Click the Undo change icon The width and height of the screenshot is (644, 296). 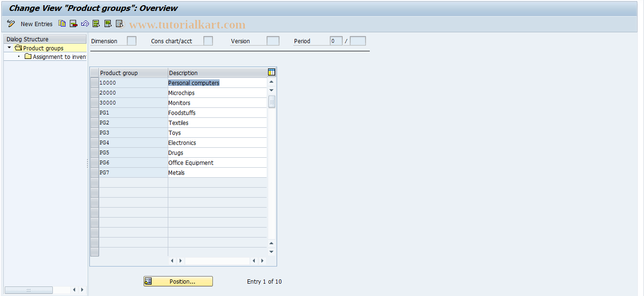pyautogui.click(x=85, y=23)
